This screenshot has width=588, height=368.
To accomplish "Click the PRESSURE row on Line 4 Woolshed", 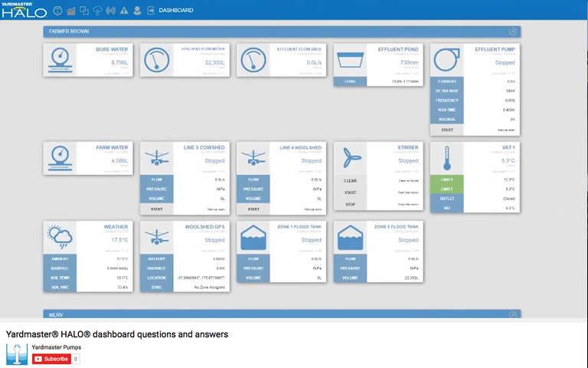I will (x=282, y=189).
